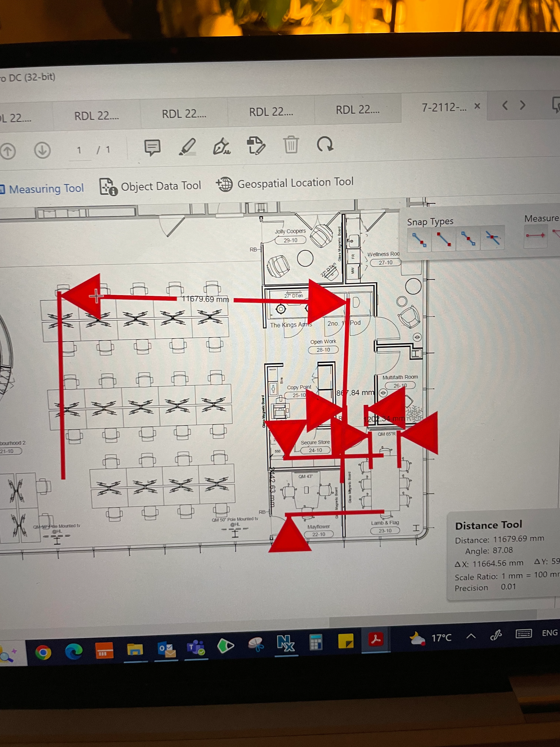Image resolution: width=560 pixels, height=747 pixels.
Task: Go to previous page up arrow
Action: (8, 151)
